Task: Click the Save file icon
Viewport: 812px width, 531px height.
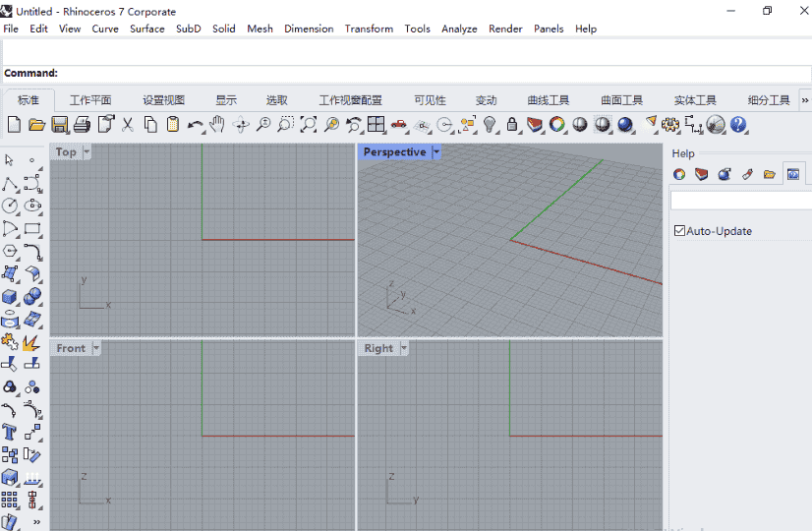Action: (x=60, y=125)
